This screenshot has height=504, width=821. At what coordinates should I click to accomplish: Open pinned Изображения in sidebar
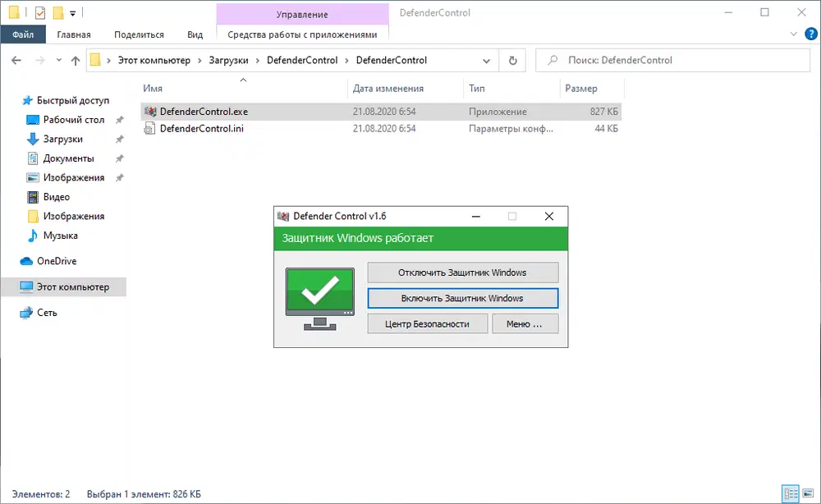point(73,178)
